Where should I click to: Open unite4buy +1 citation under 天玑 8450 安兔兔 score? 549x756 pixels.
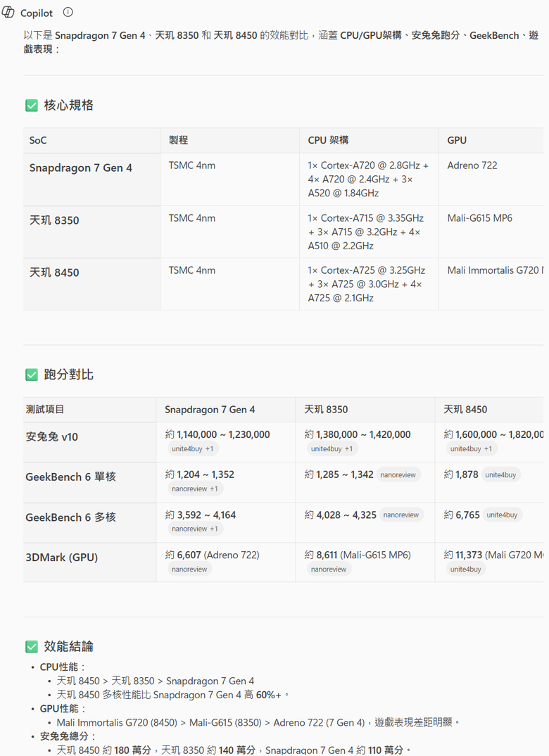point(471,449)
